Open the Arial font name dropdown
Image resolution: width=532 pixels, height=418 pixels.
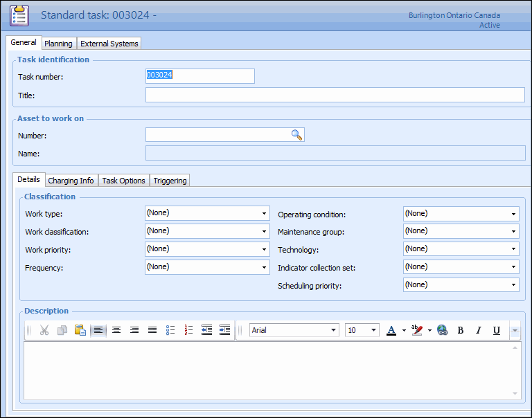point(333,330)
